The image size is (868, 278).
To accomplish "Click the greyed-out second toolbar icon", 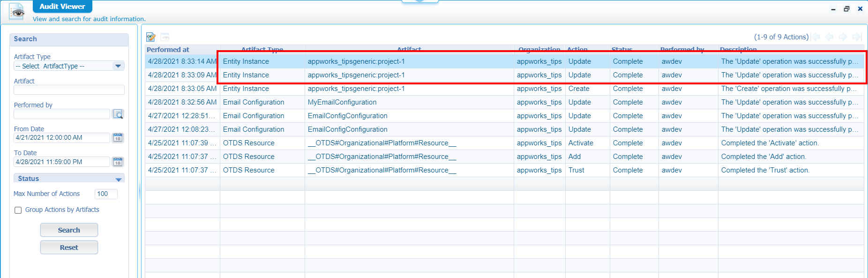I will point(165,37).
